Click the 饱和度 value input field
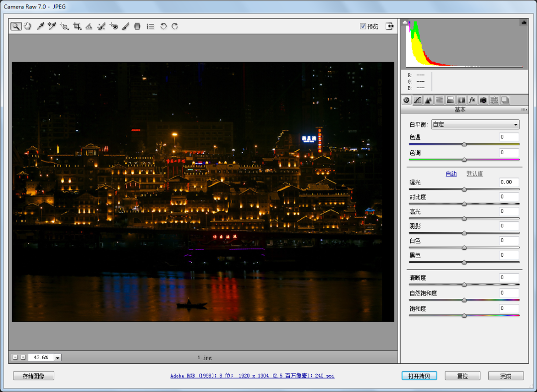 click(x=509, y=308)
